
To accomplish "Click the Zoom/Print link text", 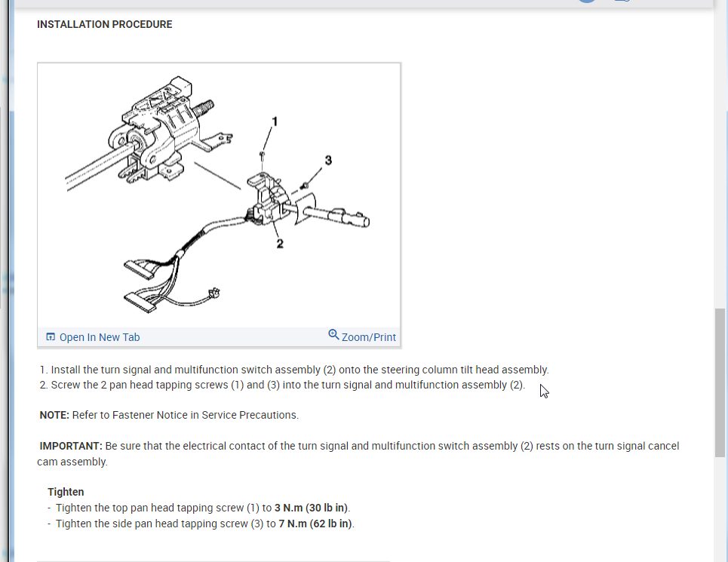I will pos(369,337).
